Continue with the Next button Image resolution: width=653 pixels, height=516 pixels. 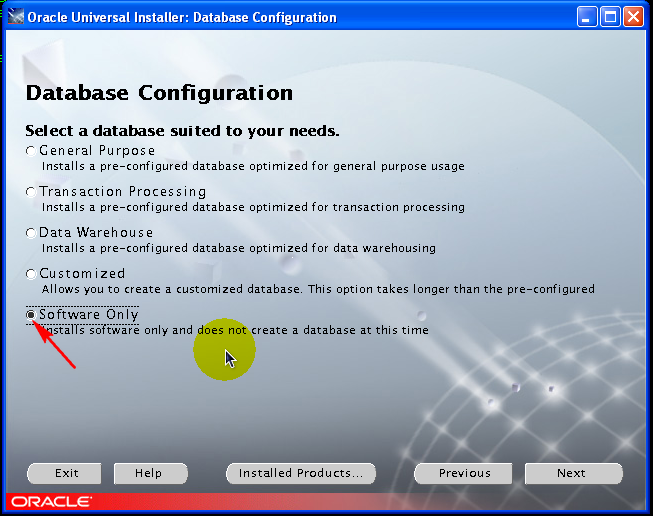coord(573,474)
